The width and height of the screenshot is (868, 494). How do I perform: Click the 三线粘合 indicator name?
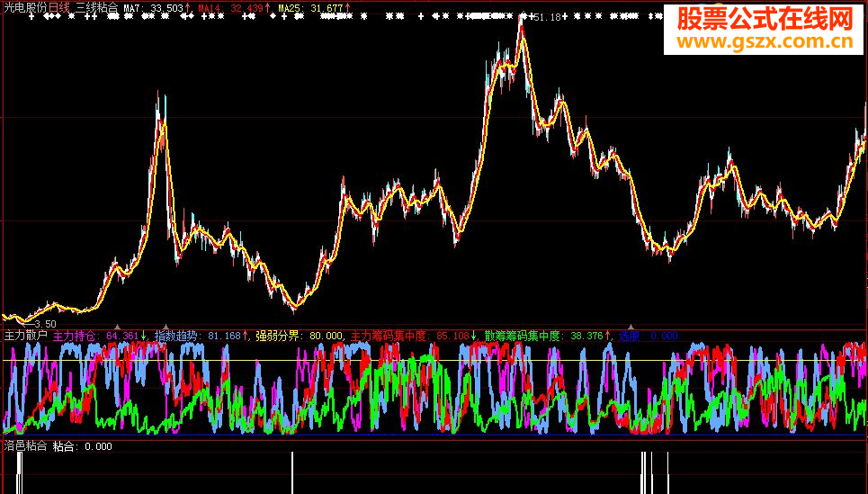pos(97,8)
